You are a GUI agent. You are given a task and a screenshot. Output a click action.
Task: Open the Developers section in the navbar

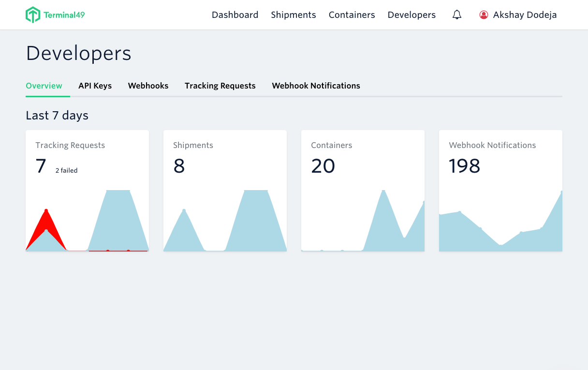tap(412, 15)
